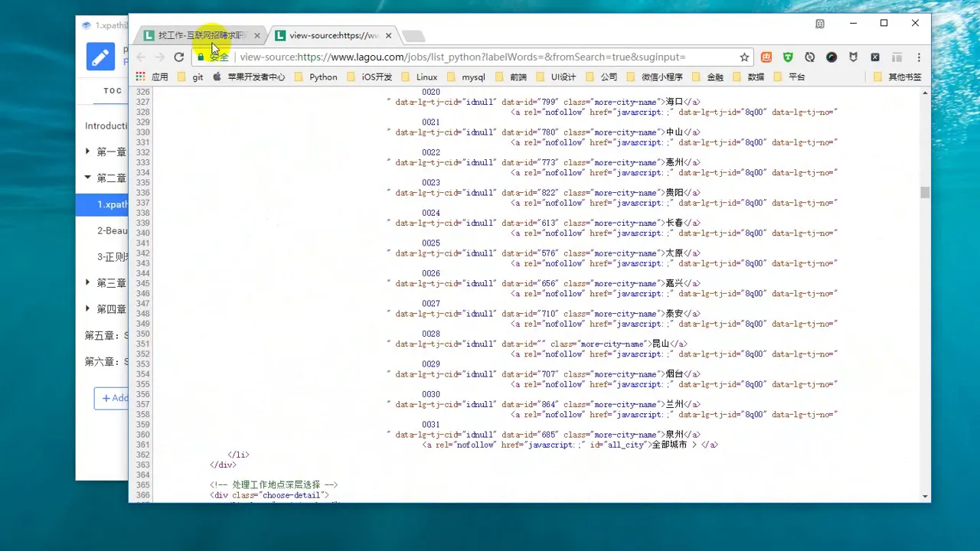Open the 金融 bookmark folder
The image size is (980, 551).
click(707, 77)
